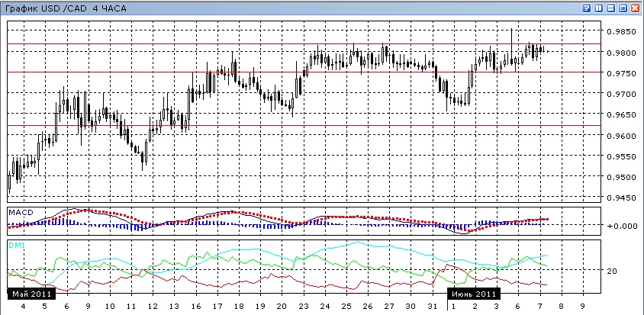This screenshot has width=644, height=315.
Task: Click date label 31 on time axis
Action: (432, 307)
